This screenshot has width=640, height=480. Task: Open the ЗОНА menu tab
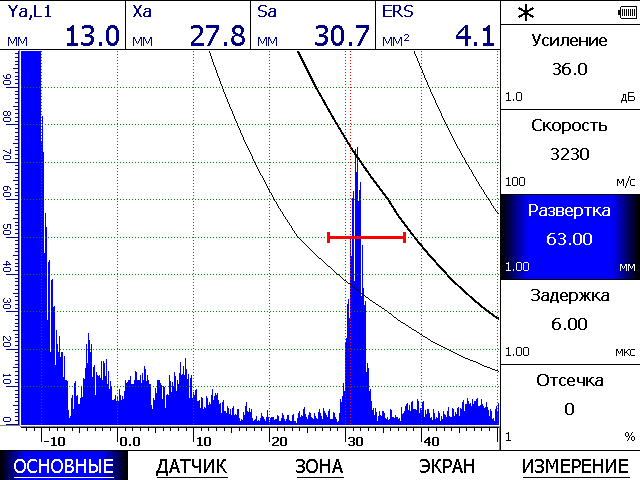[x=319, y=465]
